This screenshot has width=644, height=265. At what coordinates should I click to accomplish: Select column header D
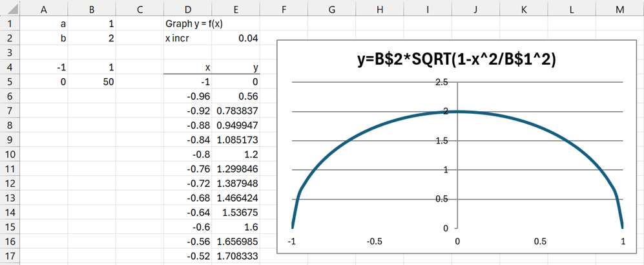click(187, 9)
